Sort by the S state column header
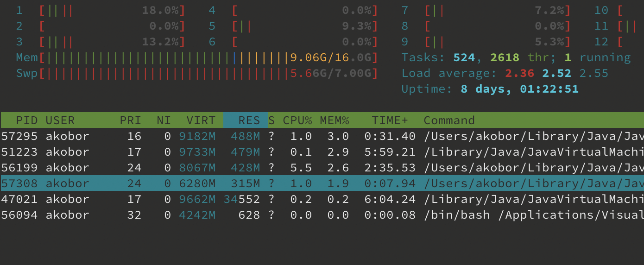The width and height of the screenshot is (644, 265). pos(271,120)
